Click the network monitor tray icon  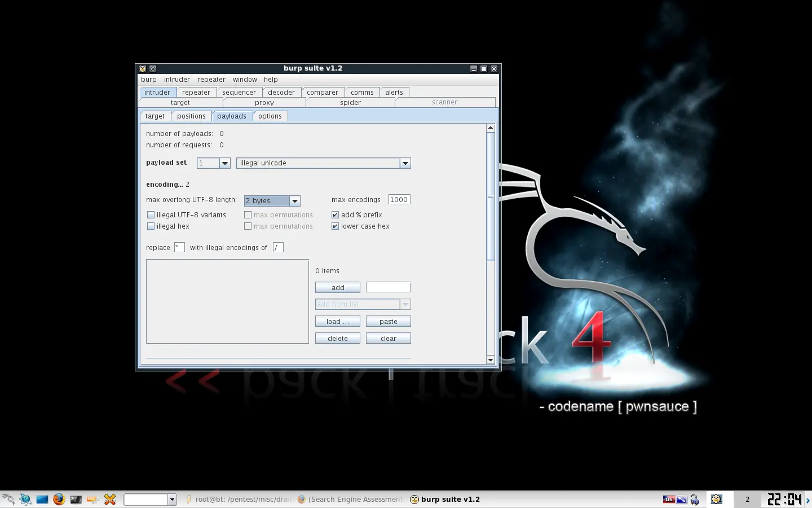[682, 499]
